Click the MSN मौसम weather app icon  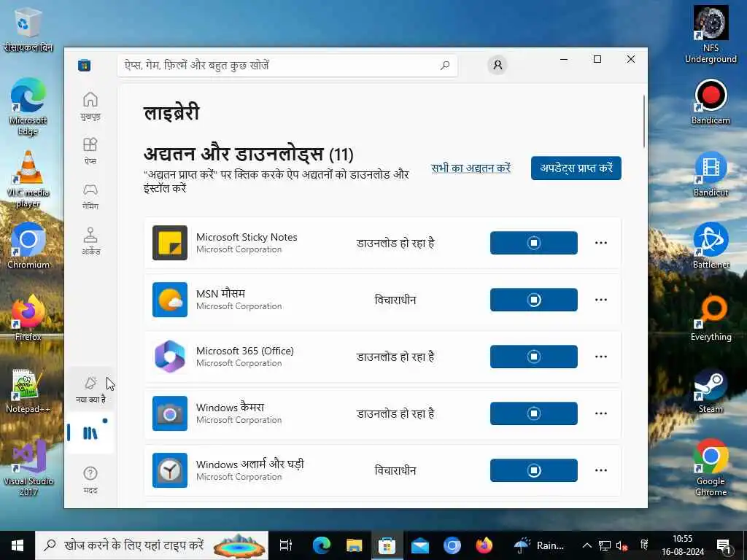point(169,300)
